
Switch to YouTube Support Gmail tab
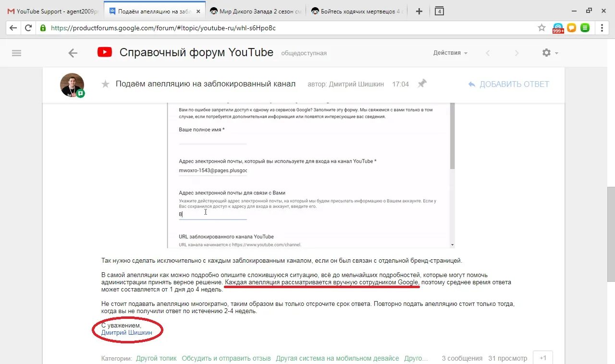point(52,11)
